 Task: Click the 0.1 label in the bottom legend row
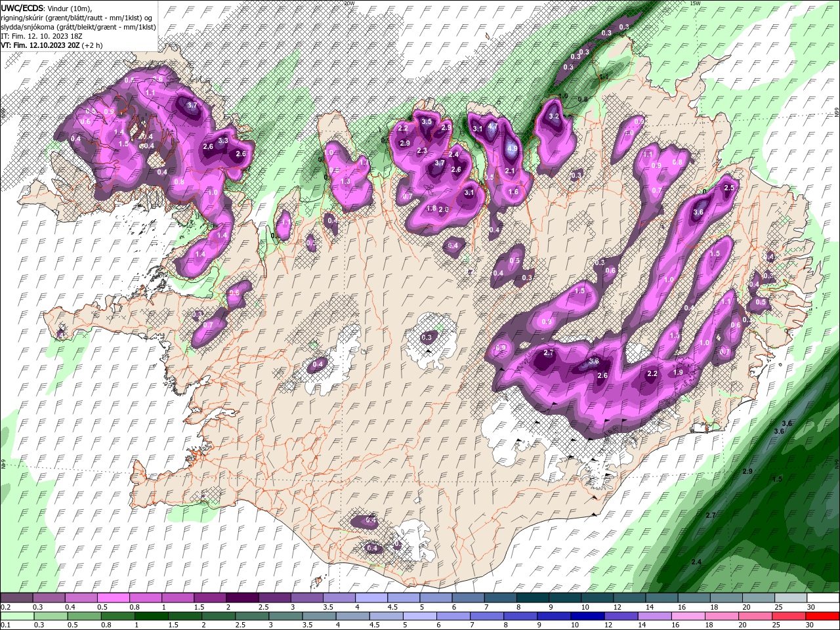click(5, 625)
